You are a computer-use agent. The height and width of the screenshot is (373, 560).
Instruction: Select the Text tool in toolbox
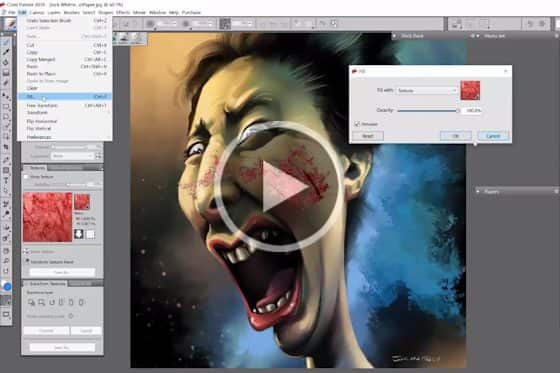click(x=6, y=180)
